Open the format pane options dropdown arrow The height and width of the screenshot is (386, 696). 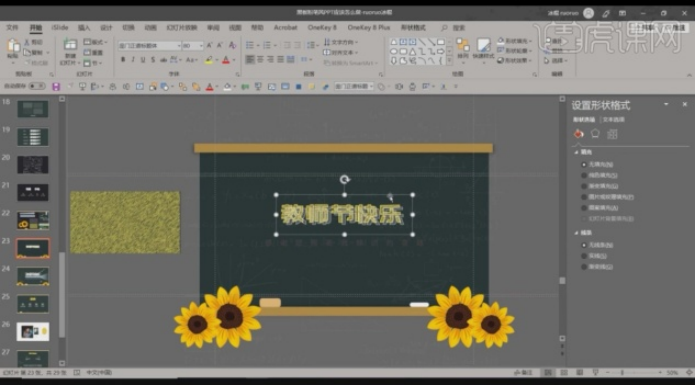[666, 104]
